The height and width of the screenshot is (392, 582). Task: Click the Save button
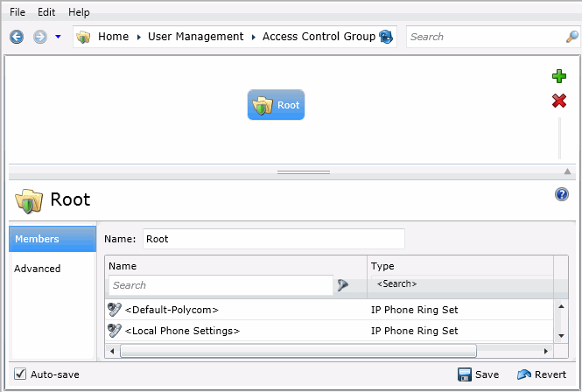[478, 374]
